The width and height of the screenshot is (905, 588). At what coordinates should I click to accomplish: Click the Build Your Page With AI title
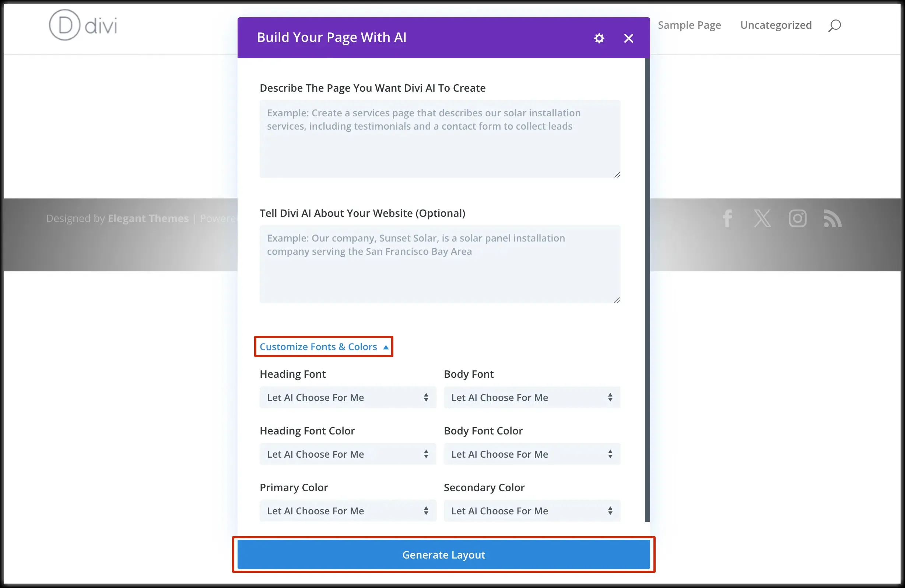tap(332, 37)
